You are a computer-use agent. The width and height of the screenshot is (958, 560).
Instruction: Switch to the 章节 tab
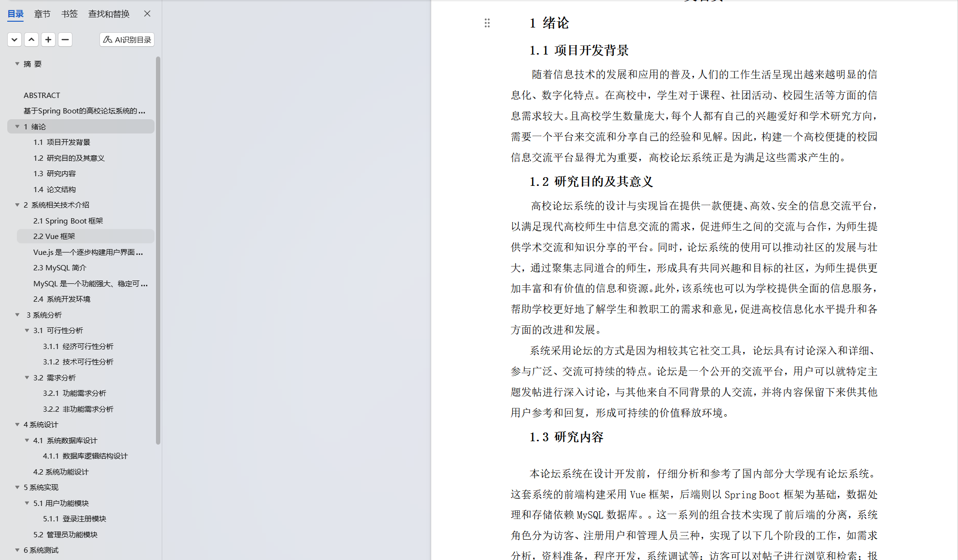click(42, 14)
